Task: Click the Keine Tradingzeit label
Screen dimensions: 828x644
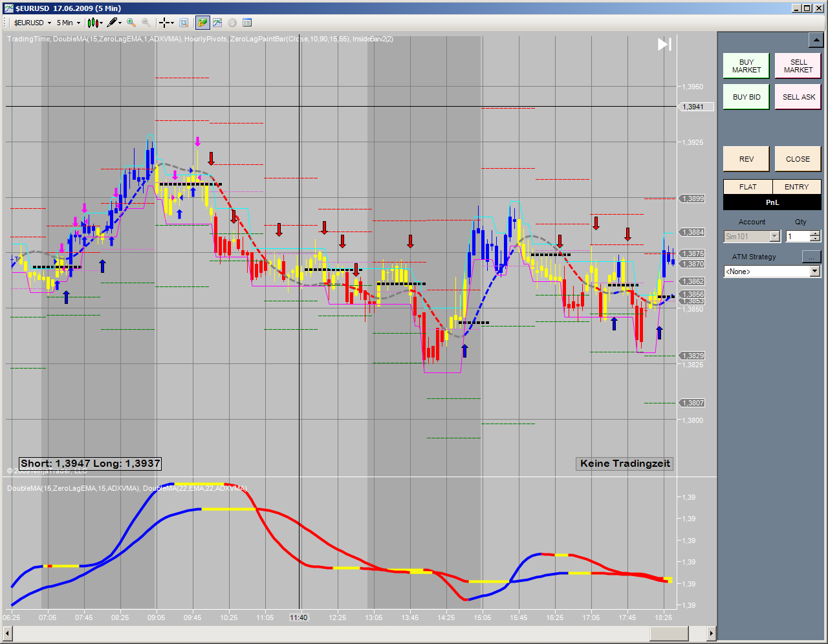Action: [625, 464]
